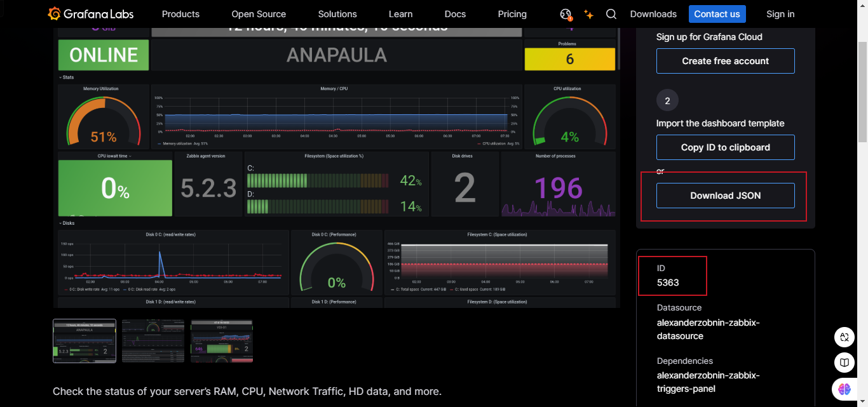Click the scrollbar down arrow
Screen dimensions: 868x407
click(862, 401)
